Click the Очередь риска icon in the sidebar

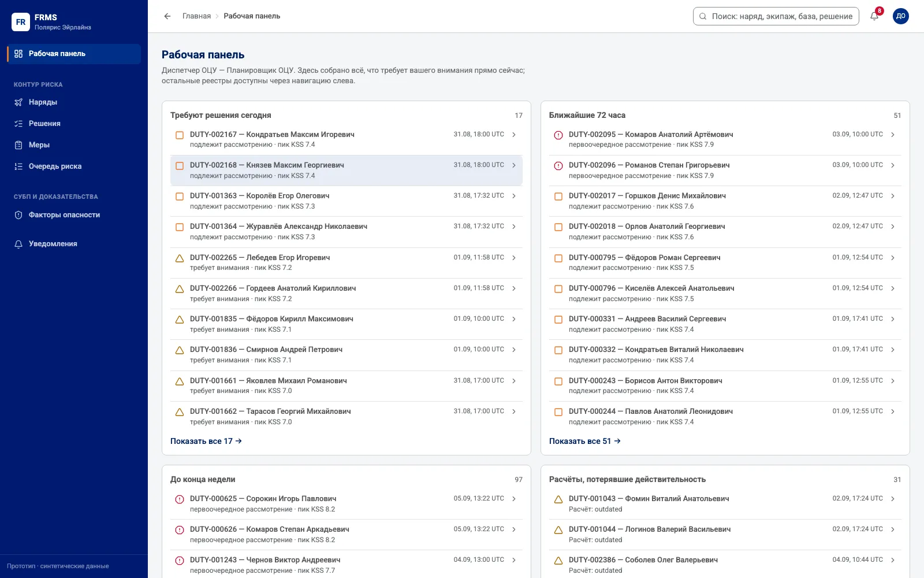tap(18, 166)
